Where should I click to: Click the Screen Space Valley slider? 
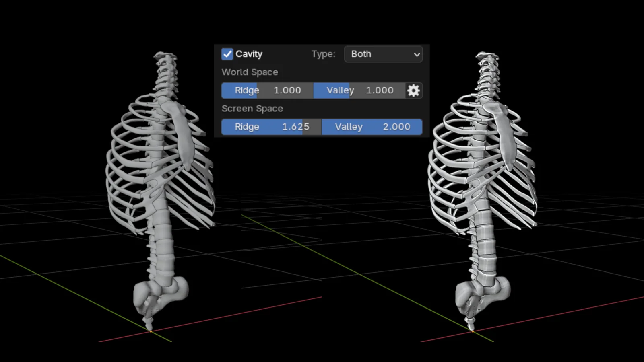372,127
